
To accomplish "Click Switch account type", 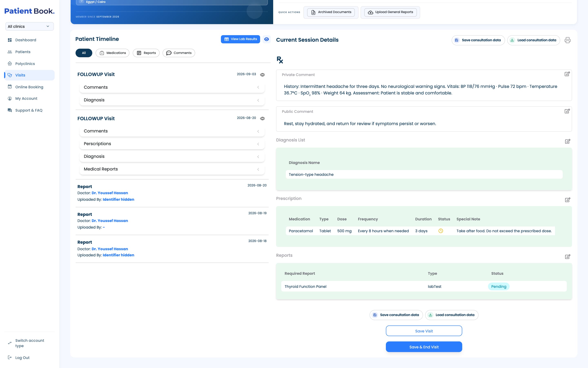I will click(x=29, y=343).
